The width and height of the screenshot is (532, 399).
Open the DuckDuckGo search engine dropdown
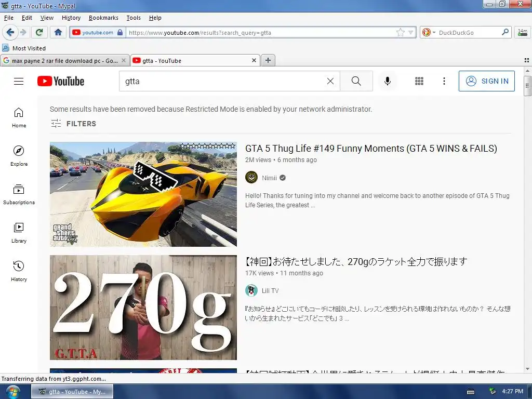(x=429, y=33)
